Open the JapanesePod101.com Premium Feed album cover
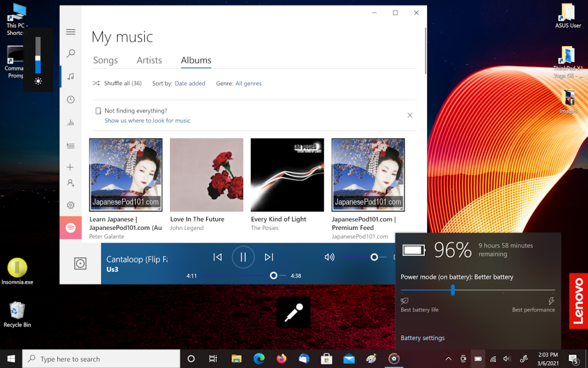588x368 pixels. coord(368,175)
